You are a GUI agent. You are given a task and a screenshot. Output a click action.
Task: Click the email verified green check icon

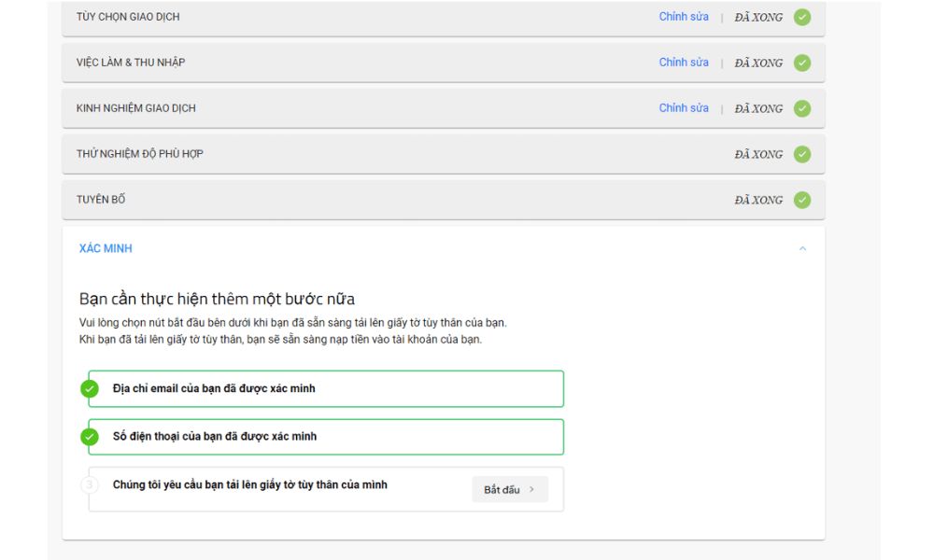[90, 388]
